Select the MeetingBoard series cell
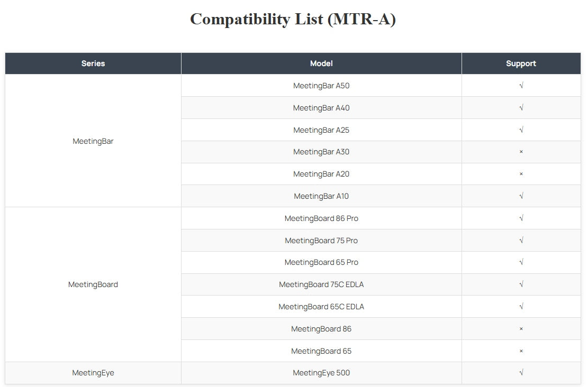 tap(93, 284)
